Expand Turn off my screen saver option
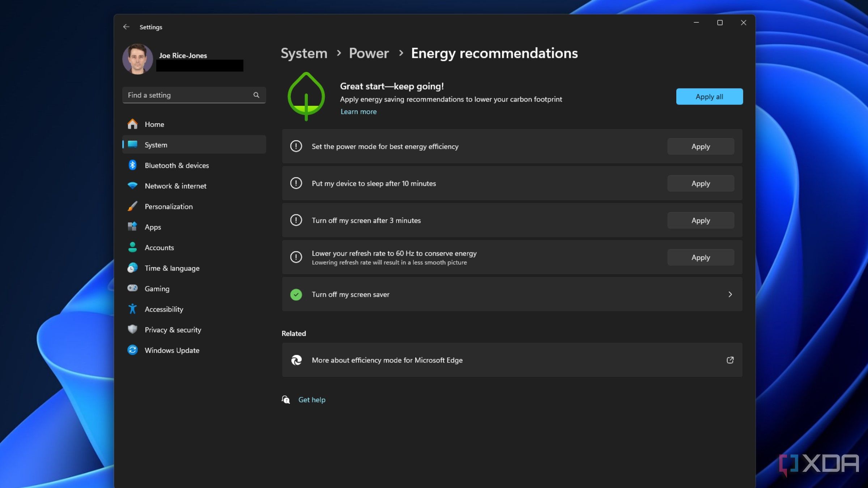 click(x=730, y=294)
